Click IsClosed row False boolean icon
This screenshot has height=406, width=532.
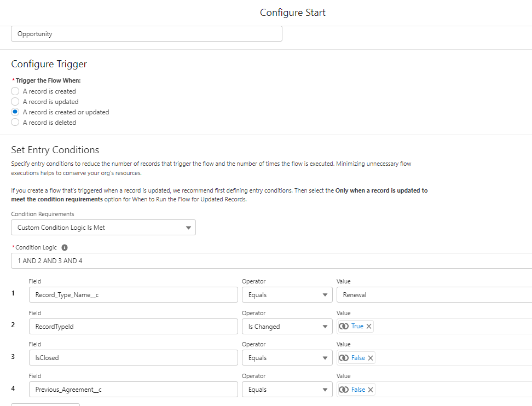[344, 358]
